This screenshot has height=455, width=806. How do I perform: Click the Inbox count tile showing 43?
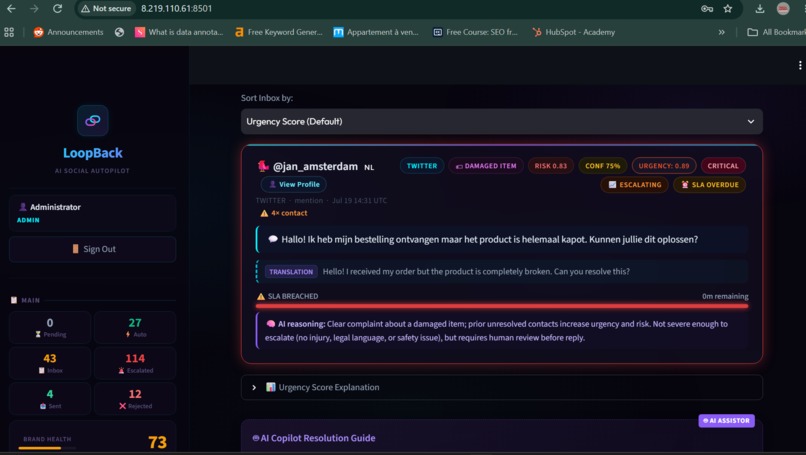pos(50,363)
